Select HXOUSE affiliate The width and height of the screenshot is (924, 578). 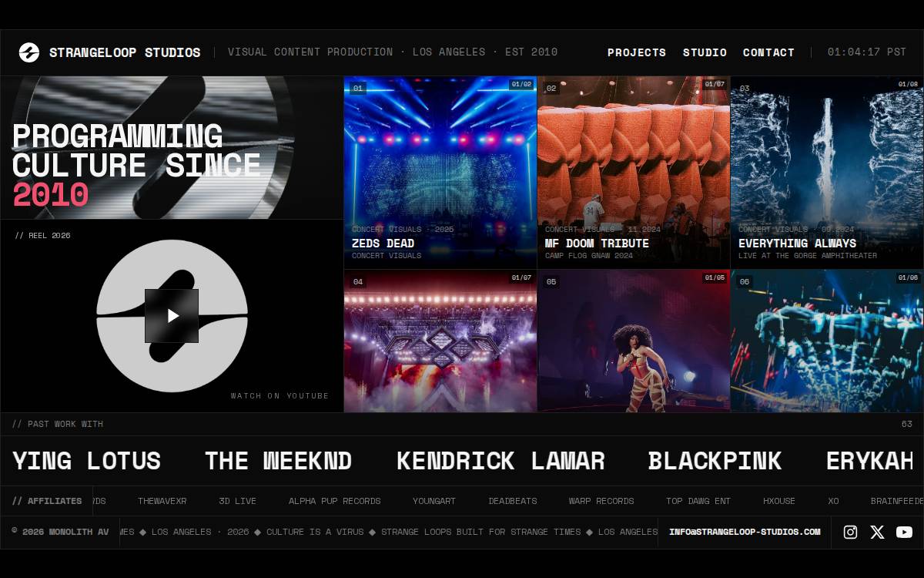(779, 501)
